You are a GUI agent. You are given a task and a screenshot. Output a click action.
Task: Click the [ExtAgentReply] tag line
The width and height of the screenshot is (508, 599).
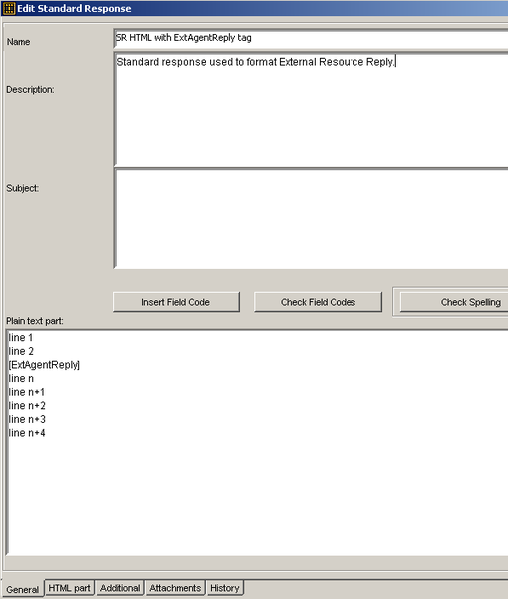pos(44,365)
